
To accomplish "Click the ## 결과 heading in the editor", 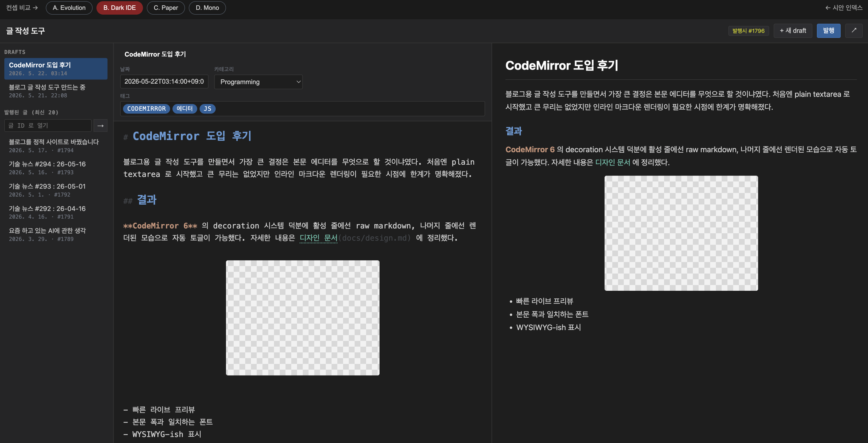I will pos(140,200).
